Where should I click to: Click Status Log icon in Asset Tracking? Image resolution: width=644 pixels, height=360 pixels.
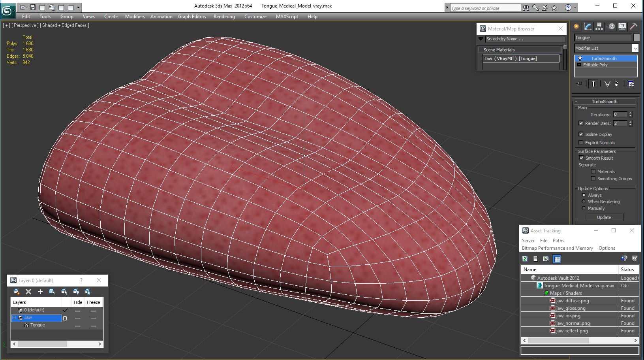pyautogui.click(x=535, y=259)
